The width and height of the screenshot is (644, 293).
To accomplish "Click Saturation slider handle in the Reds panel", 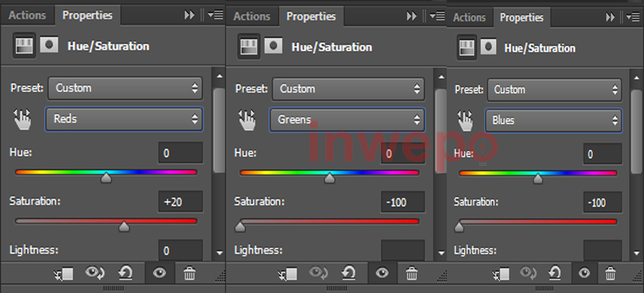I will [124, 227].
